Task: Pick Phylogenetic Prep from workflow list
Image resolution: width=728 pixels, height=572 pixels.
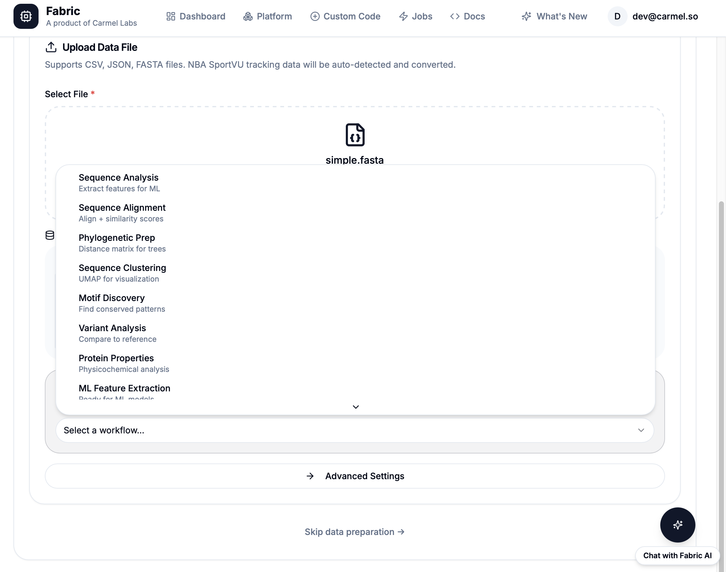Action: click(356, 243)
